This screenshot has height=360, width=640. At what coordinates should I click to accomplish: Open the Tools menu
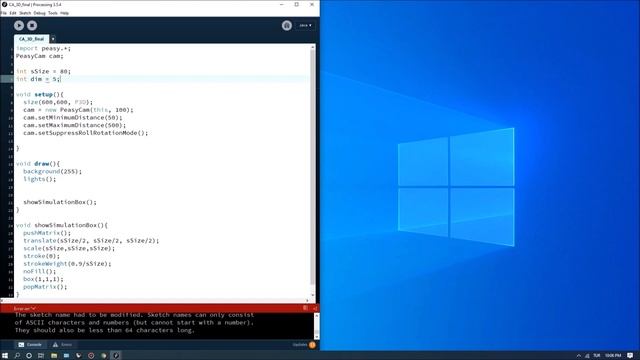(53, 13)
